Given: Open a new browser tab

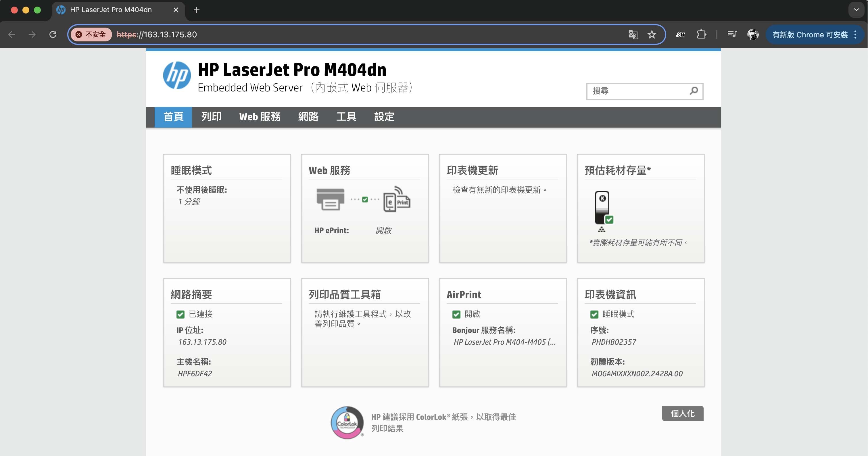Looking at the screenshot, I should coord(196,10).
